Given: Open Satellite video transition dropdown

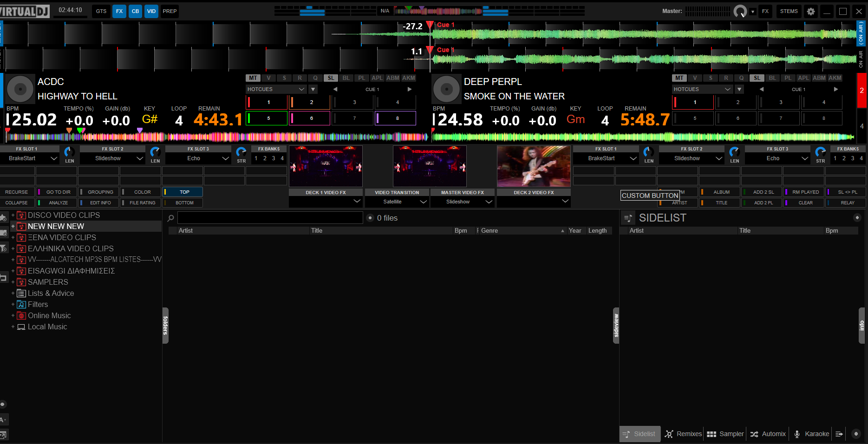Looking at the screenshot, I should [x=397, y=202].
